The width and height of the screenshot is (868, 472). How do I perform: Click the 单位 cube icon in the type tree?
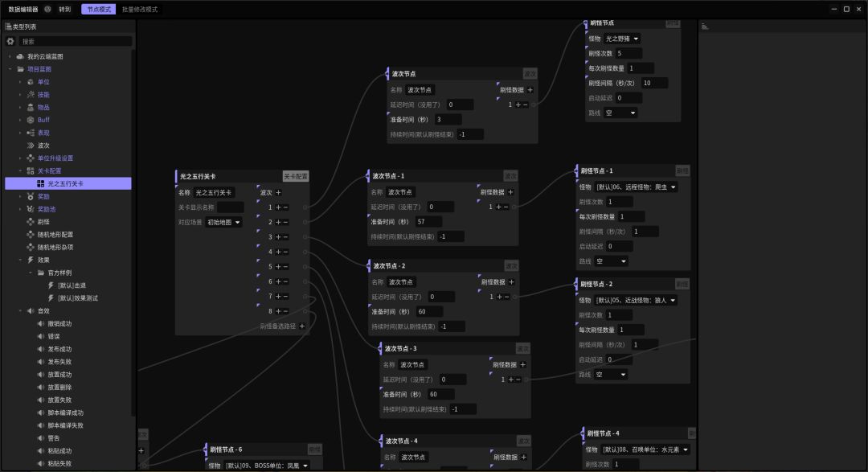coord(31,81)
